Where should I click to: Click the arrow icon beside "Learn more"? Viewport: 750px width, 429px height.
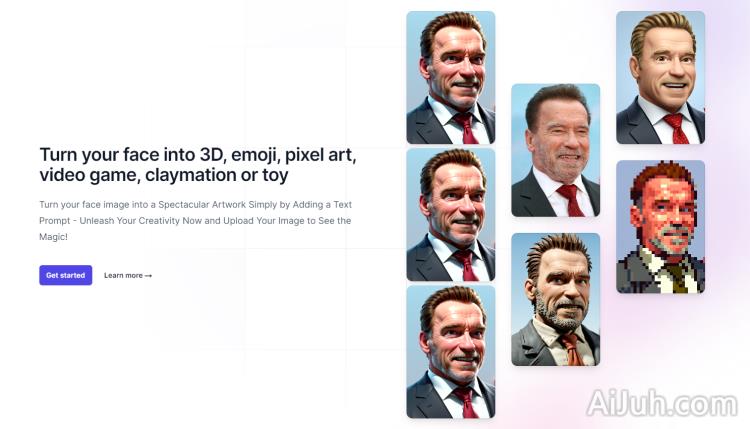pos(148,275)
